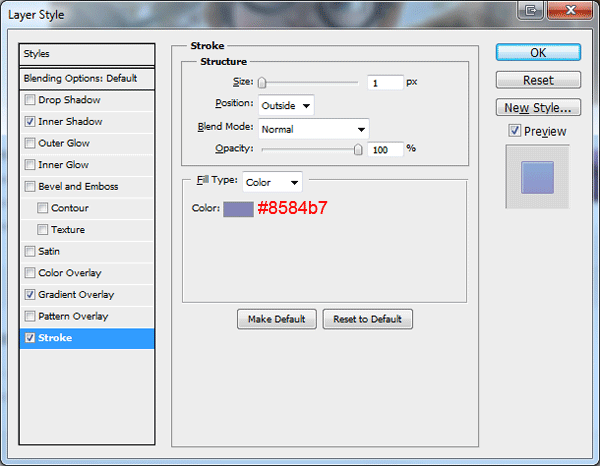Open Color Overlay settings by its label

pos(70,273)
